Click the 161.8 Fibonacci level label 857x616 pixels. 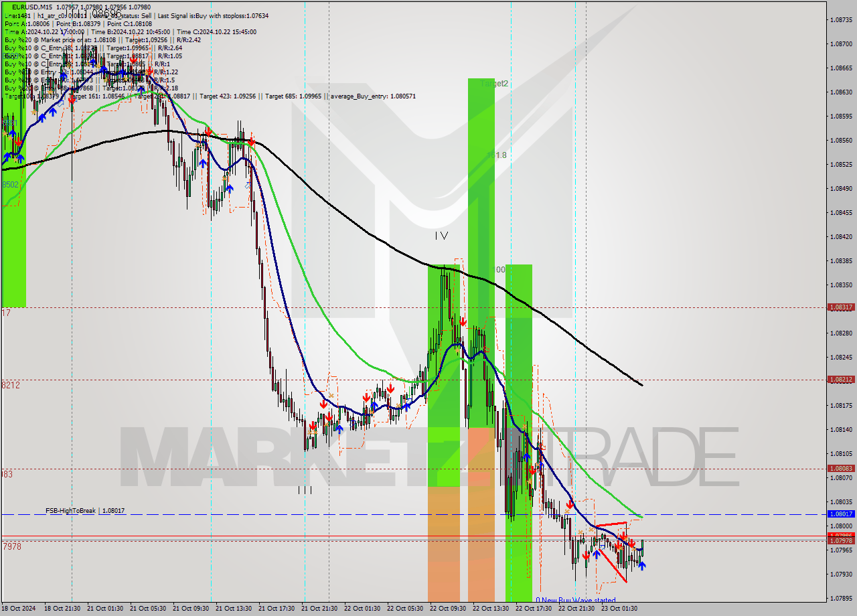(x=497, y=155)
